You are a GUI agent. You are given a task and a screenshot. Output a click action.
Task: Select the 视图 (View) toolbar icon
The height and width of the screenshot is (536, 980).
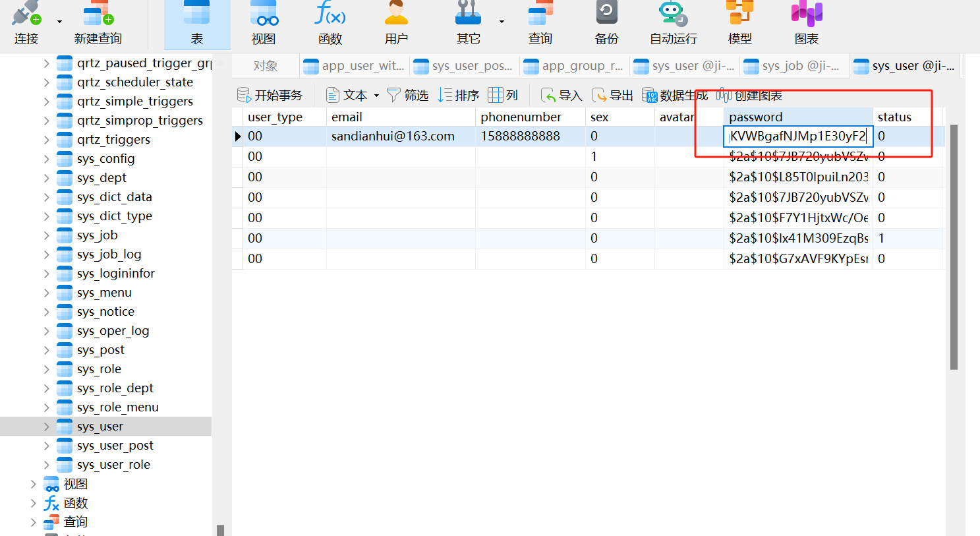pyautogui.click(x=263, y=24)
